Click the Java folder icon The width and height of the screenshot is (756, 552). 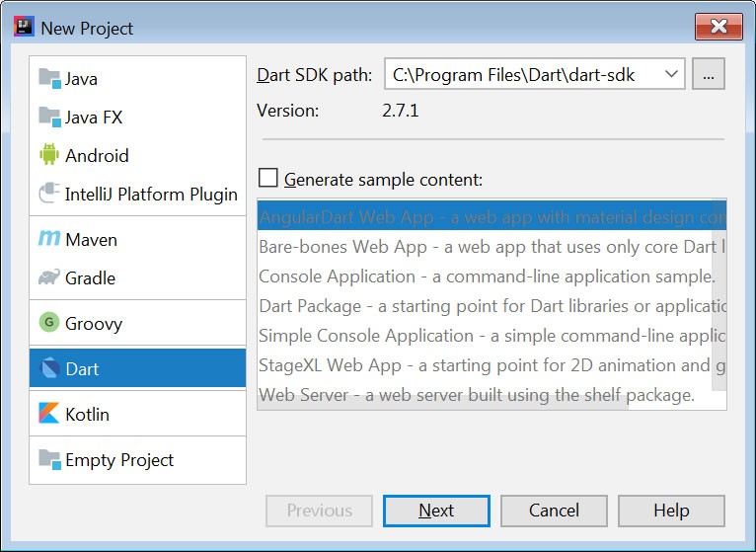tap(49, 79)
